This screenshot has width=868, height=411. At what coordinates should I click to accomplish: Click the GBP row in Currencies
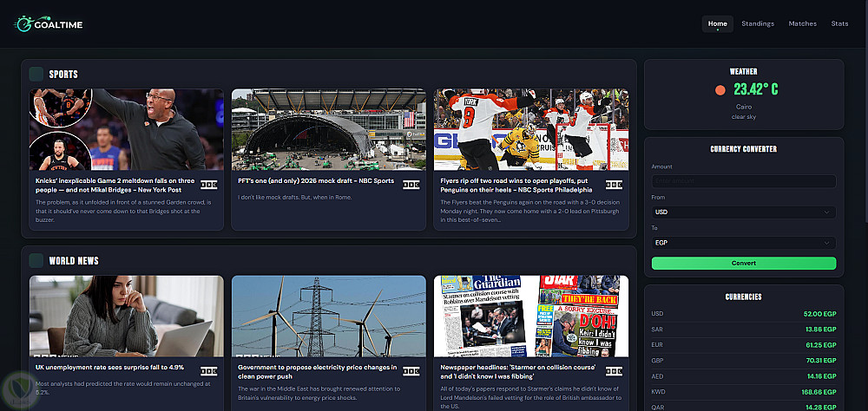tap(744, 361)
